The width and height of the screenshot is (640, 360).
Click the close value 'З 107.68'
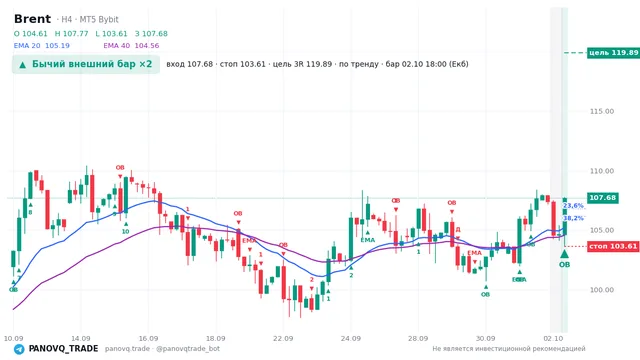(x=151, y=33)
